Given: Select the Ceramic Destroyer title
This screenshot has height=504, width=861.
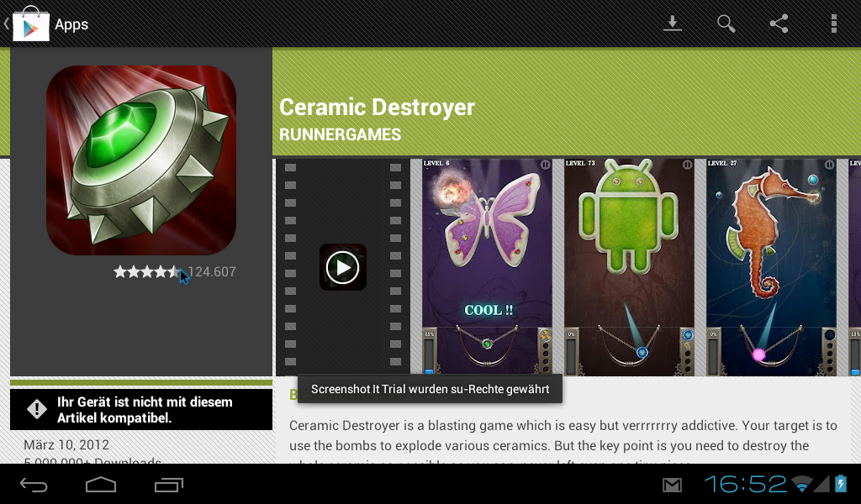Looking at the screenshot, I should (x=377, y=107).
